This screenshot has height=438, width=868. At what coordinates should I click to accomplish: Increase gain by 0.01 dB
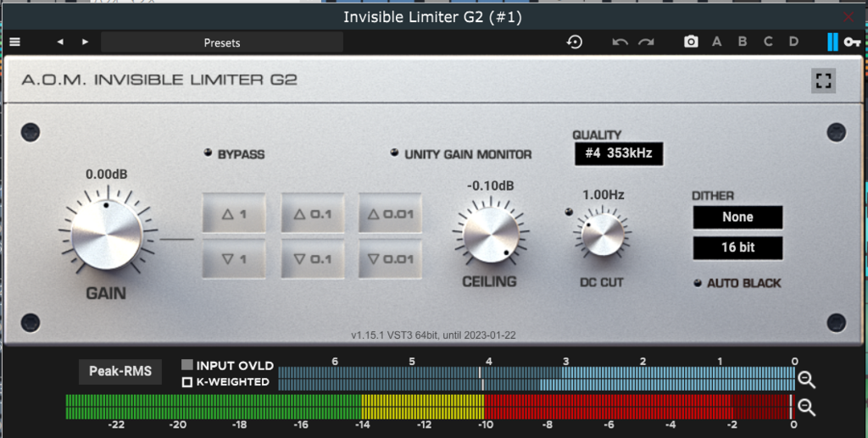[390, 213]
